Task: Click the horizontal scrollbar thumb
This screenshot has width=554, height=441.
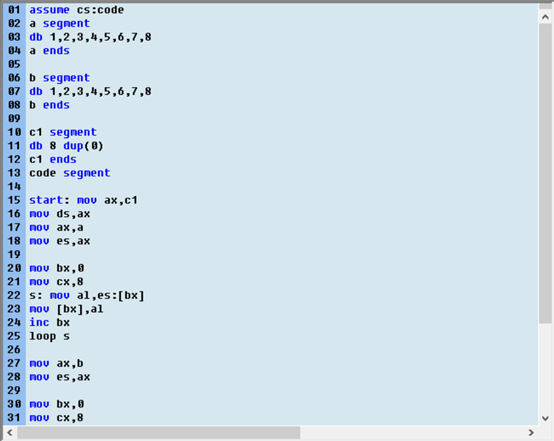Action: coord(159,433)
